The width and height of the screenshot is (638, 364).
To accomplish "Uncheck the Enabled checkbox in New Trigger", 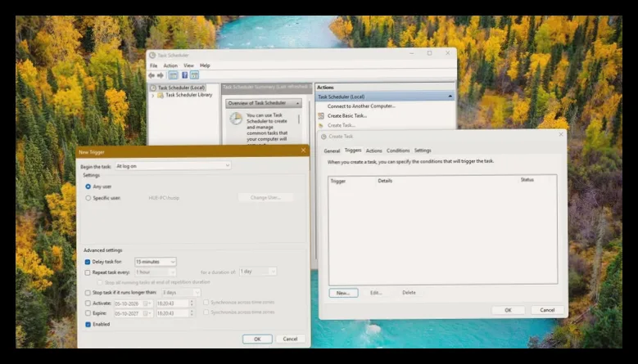I will click(88, 325).
